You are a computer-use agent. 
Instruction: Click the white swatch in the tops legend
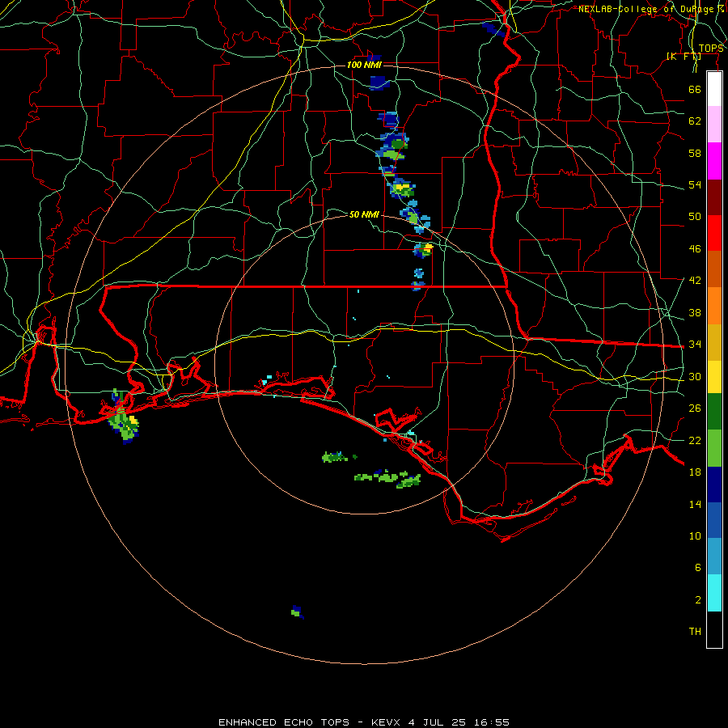coord(714,89)
